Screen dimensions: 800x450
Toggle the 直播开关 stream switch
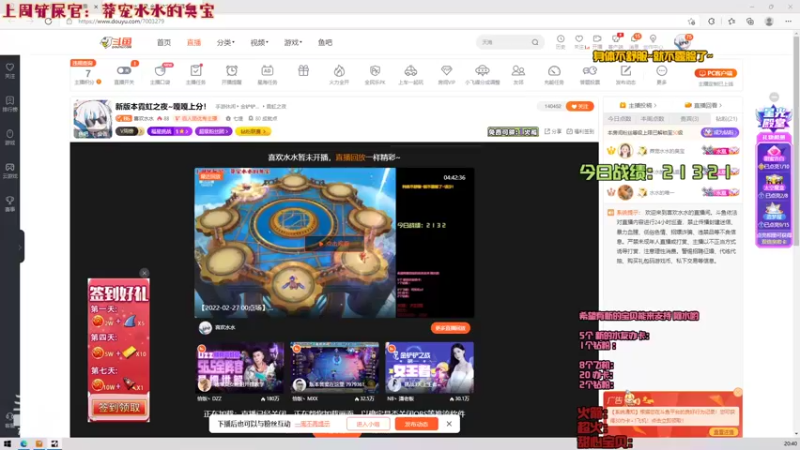pos(124,73)
